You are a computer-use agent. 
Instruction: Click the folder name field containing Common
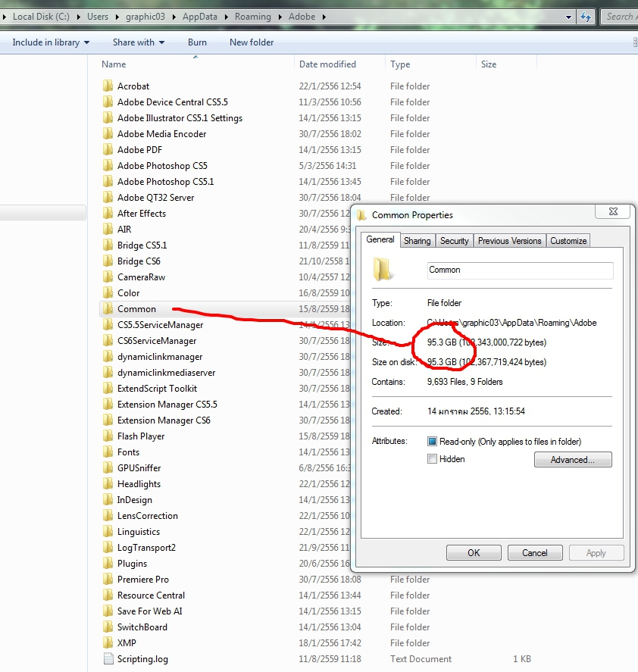[520, 270]
